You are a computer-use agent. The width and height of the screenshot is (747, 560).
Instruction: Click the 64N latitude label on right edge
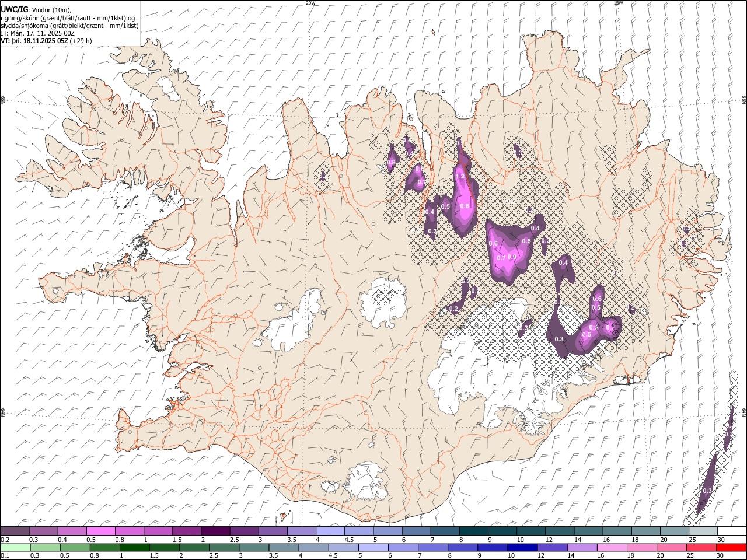pyautogui.click(x=744, y=412)
